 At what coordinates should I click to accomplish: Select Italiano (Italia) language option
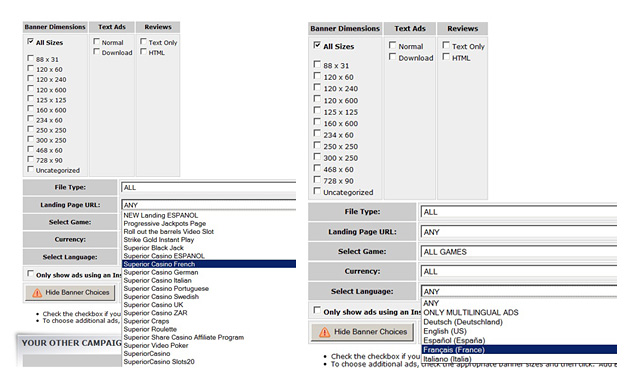point(519,359)
